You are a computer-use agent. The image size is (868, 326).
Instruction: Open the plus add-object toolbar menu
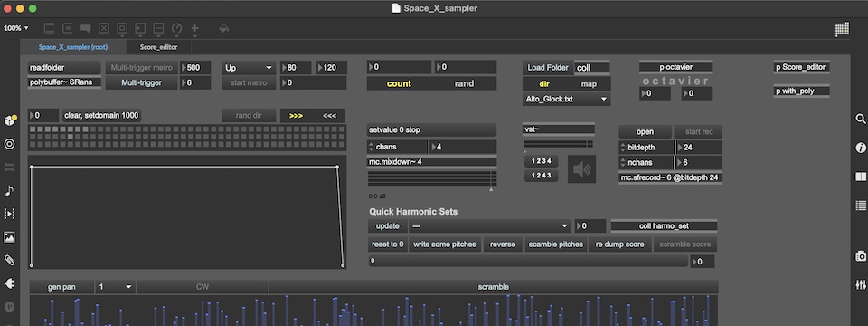pos(195,28)
